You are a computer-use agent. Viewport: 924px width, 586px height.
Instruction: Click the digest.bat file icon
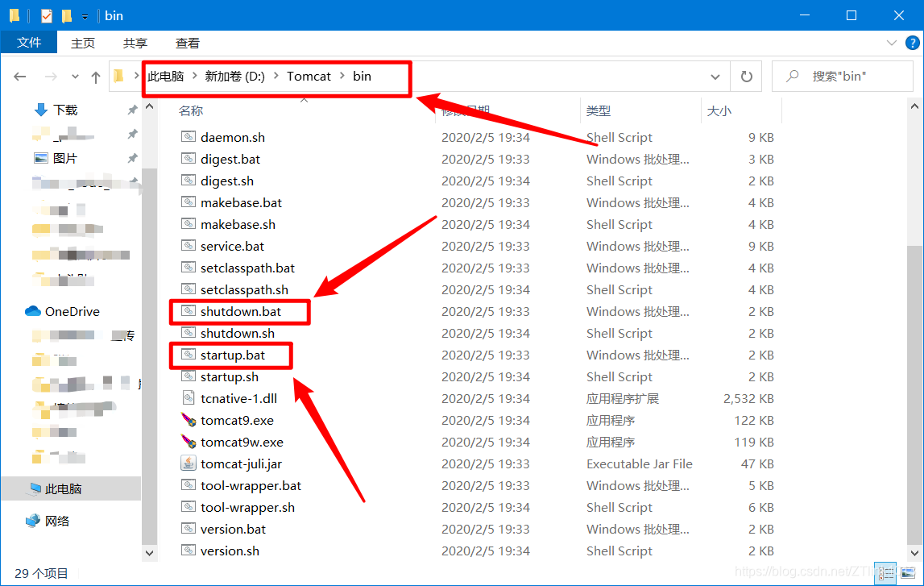click(188, 159)
